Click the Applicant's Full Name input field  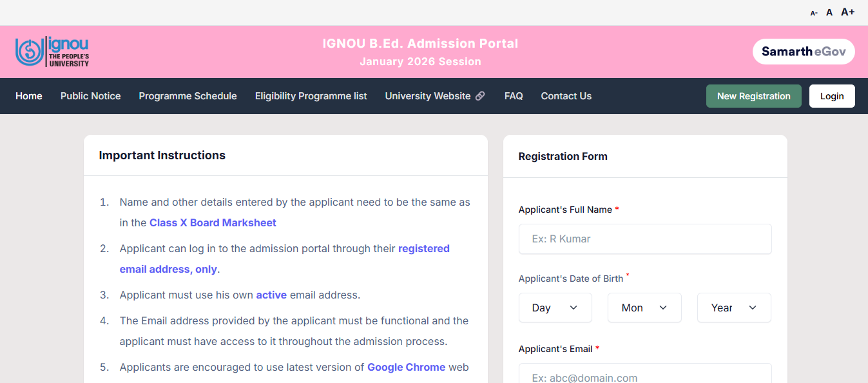[644, 239]
